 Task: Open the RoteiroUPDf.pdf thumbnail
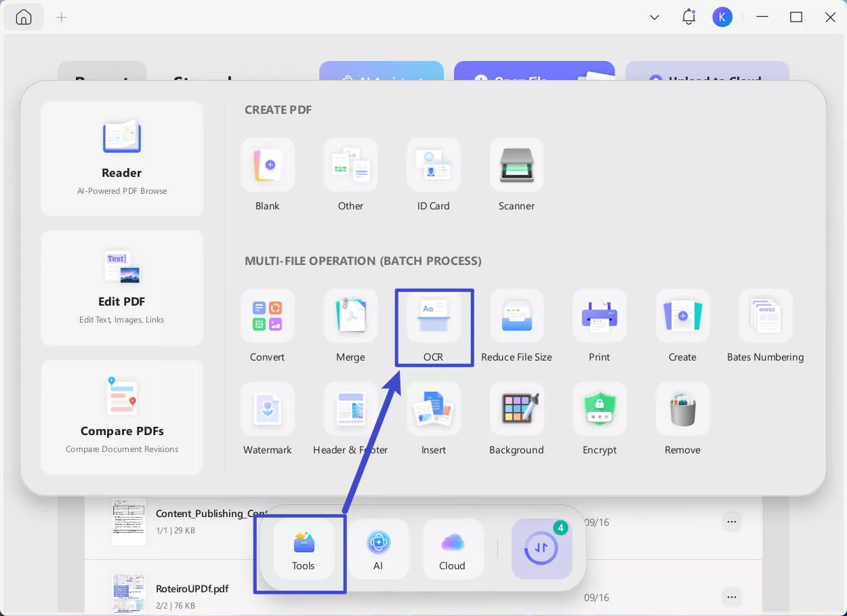[129, 593]
